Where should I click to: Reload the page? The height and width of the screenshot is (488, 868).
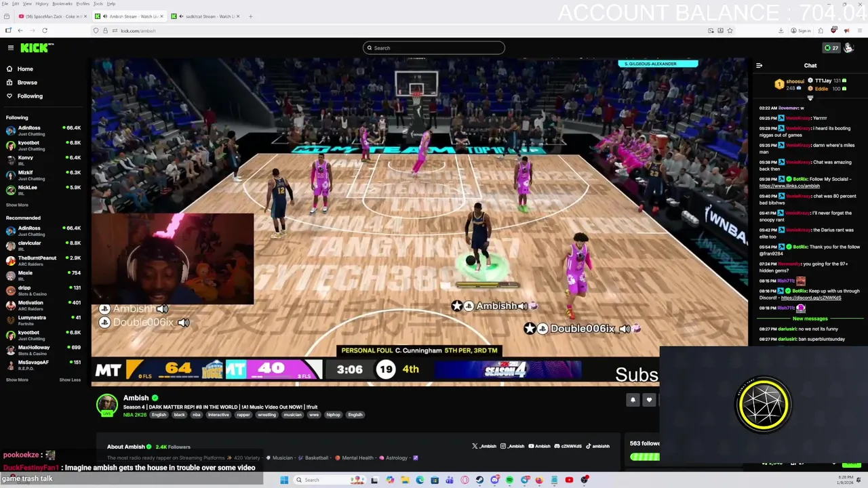[45, 30]
